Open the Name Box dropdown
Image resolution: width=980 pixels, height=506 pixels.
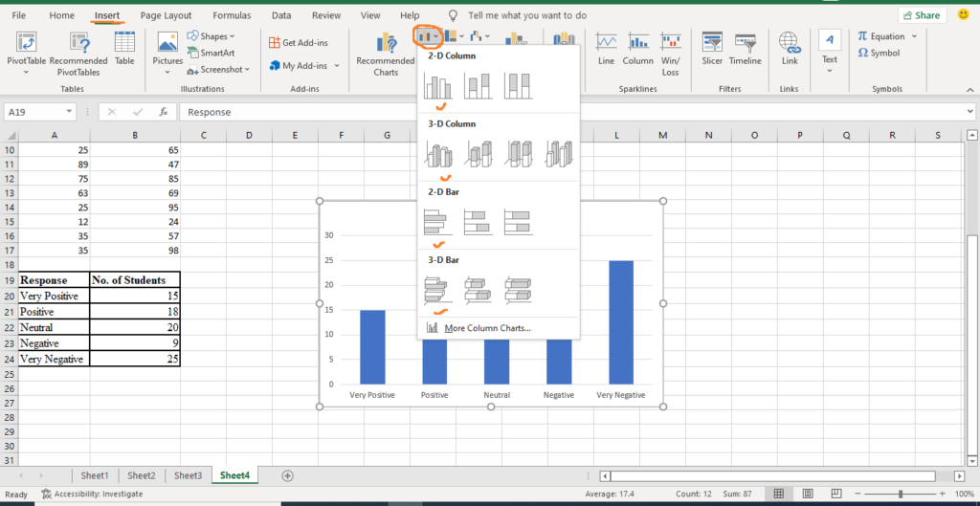(x=68, y=112)
